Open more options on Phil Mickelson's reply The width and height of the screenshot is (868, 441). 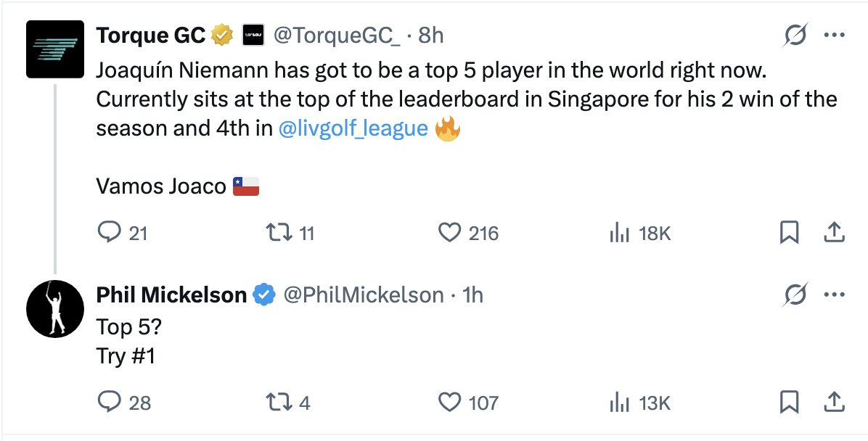834,294
